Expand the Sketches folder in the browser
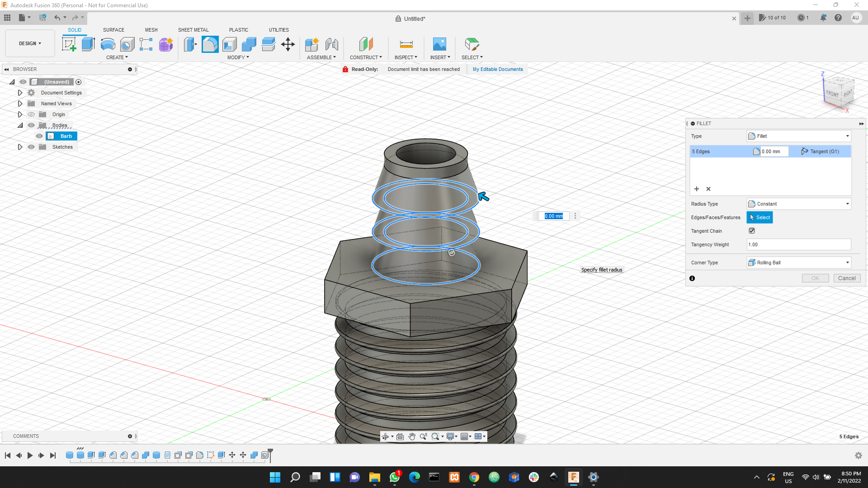 [20, 147]
